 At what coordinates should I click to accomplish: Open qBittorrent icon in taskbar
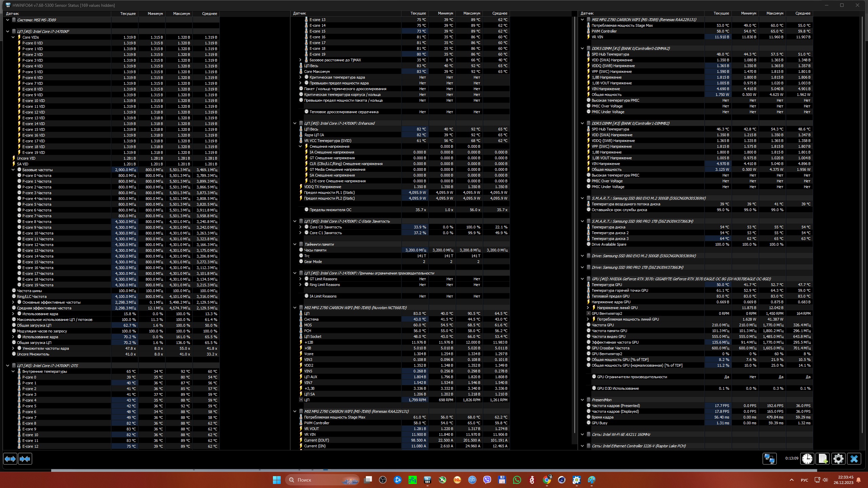click(x=472, y=480)
